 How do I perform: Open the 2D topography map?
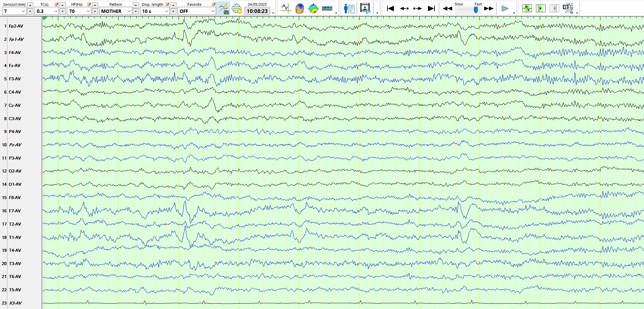(313, 9)
